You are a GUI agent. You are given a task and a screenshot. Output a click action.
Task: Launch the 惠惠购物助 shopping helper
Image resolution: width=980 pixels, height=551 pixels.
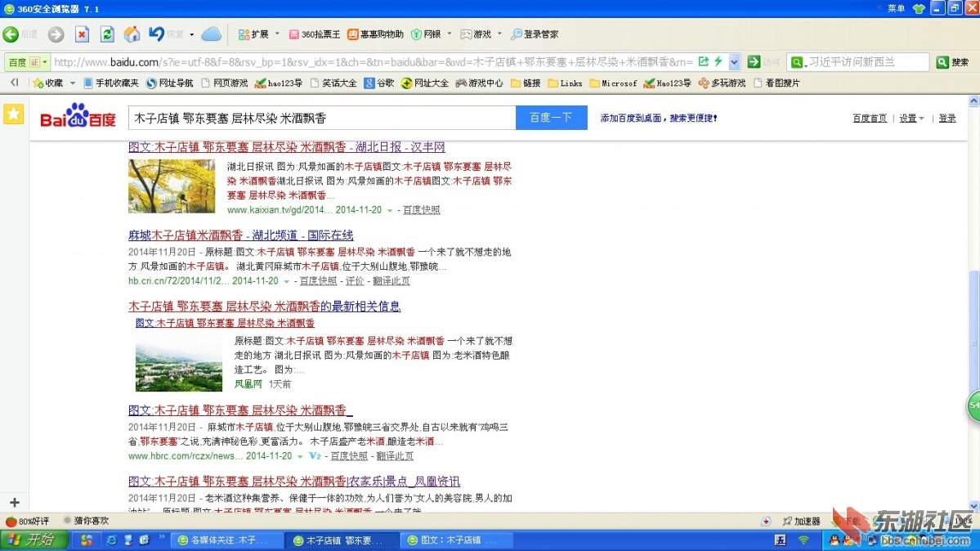376,34
